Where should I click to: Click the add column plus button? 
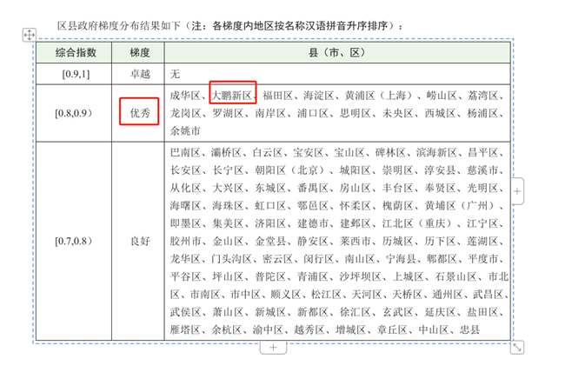[517, 191]
